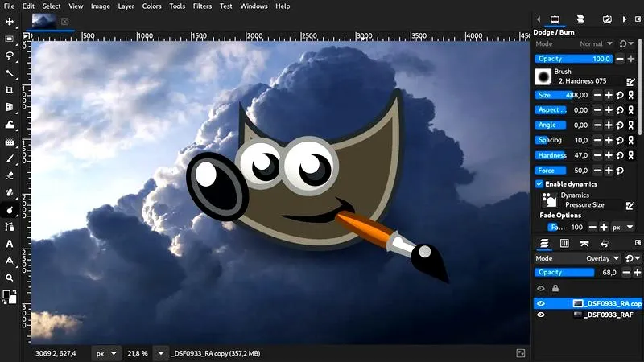Reset brush Size to default
Viewport: 644px width, 362px height.
pyautogui.click(x=620, y=95)
